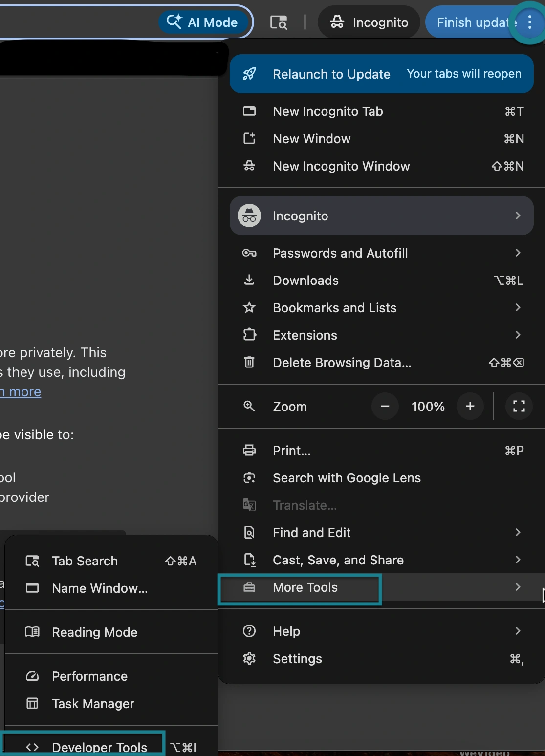Click the Learn more link on page

click(x=21, y=392)
